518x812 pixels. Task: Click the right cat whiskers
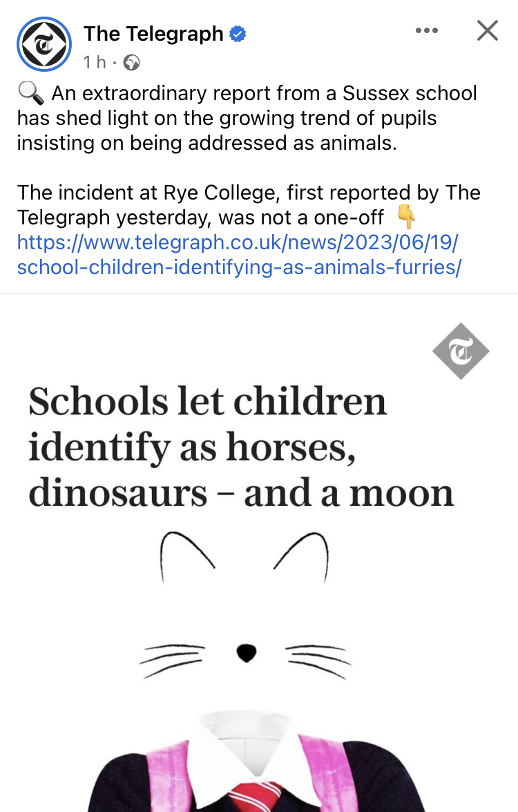click(x=319, y=658)
